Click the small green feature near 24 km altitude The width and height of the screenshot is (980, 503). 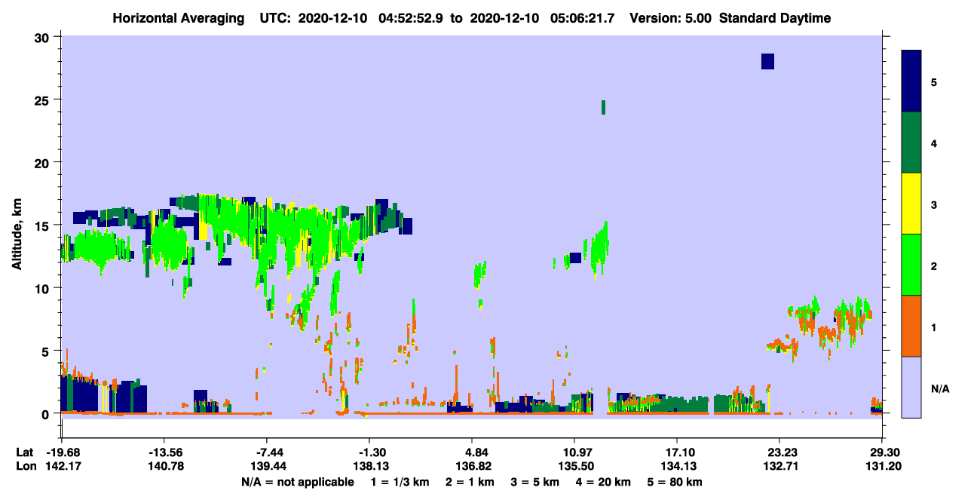point(603,107)
